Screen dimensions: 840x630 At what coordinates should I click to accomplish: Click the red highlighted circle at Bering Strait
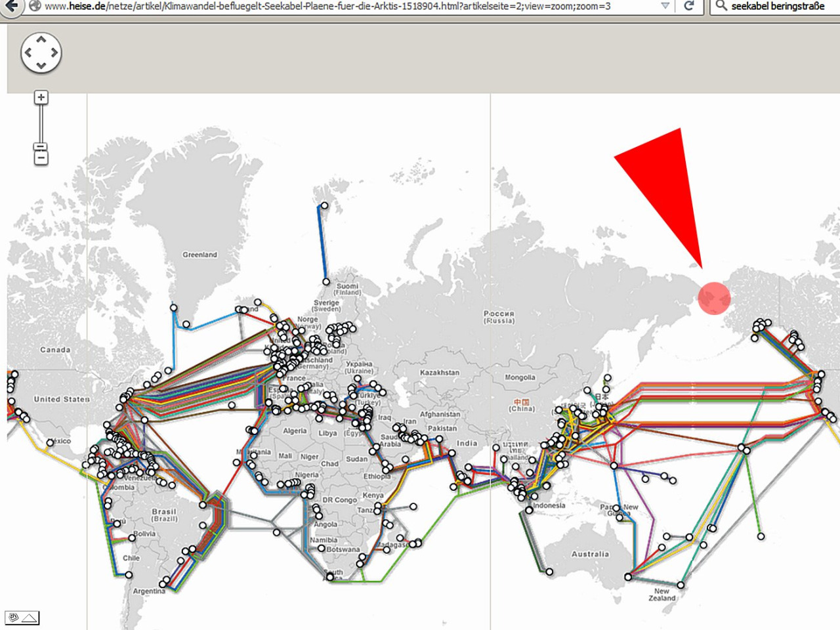point(714,299)
